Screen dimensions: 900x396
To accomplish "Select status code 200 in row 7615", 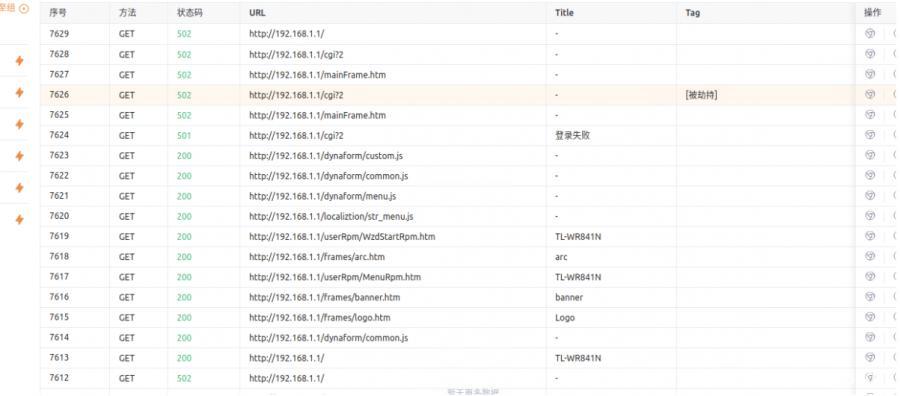I will coord(184,317).
